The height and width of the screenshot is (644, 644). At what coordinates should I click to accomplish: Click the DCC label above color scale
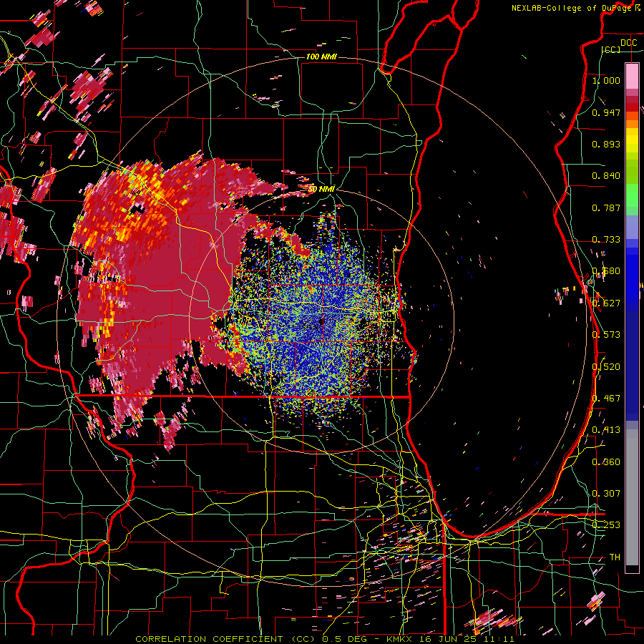point(628,43)
